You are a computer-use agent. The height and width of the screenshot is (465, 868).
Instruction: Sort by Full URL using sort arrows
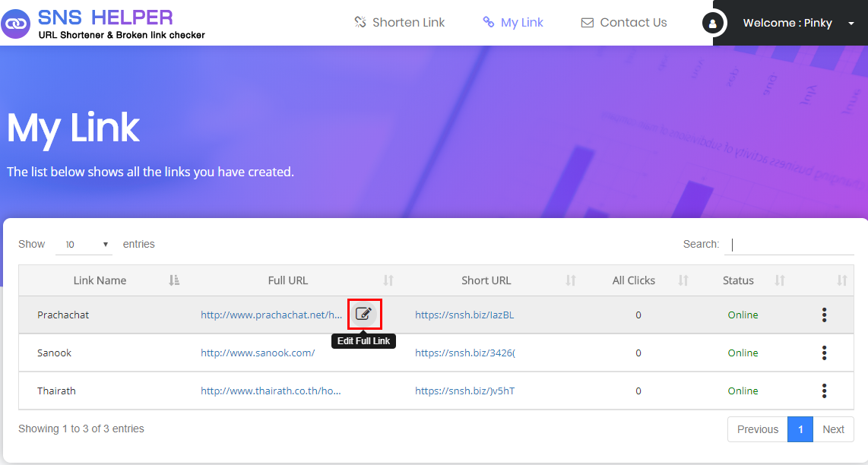pos(388,280)
